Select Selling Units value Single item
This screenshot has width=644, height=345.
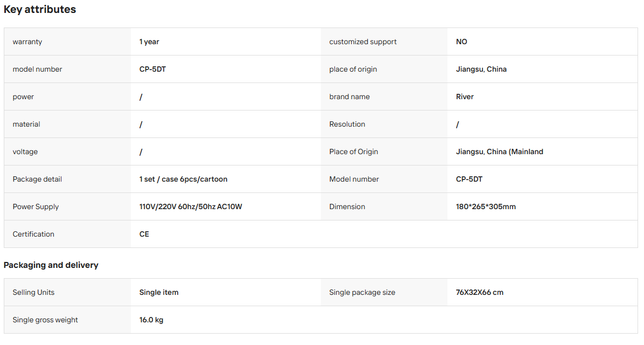point(158,292)
